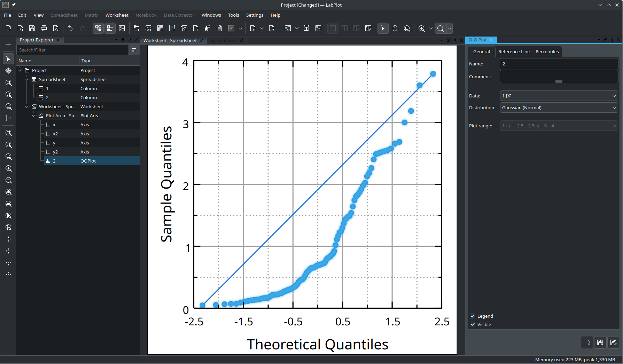Click the Redo button
This screenshot has height=364, width=623.
83,28
